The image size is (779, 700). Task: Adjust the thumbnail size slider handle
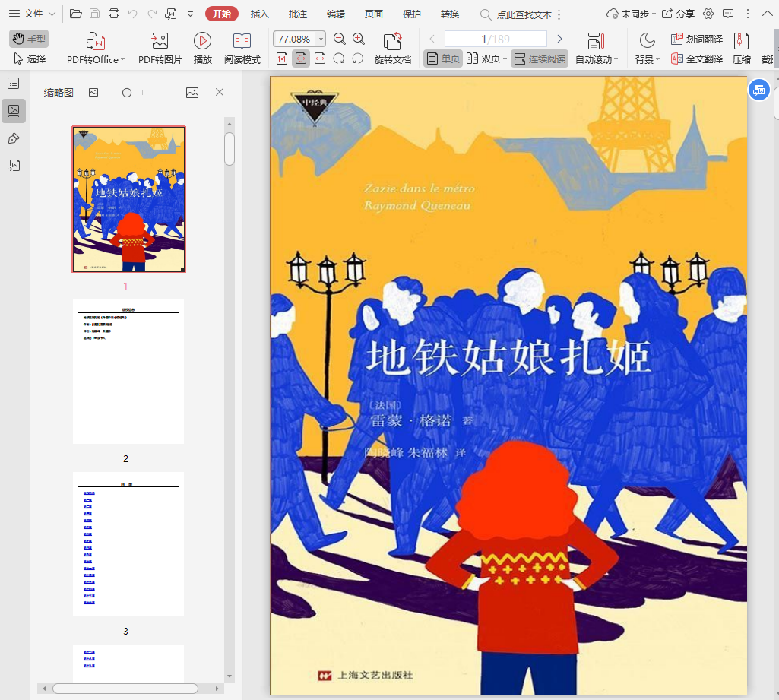tap(127, 93)
